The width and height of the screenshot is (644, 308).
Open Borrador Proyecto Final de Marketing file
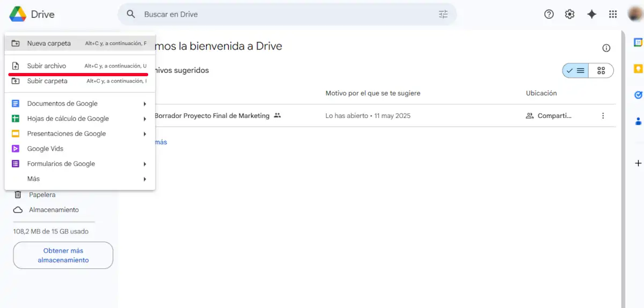(x=212, y=116)
